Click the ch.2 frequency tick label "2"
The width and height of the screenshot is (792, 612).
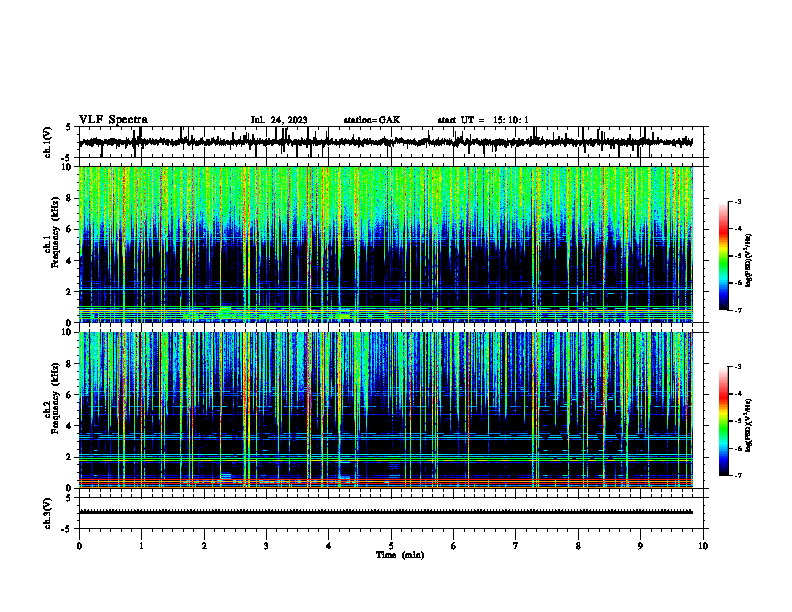pos(71,457)
